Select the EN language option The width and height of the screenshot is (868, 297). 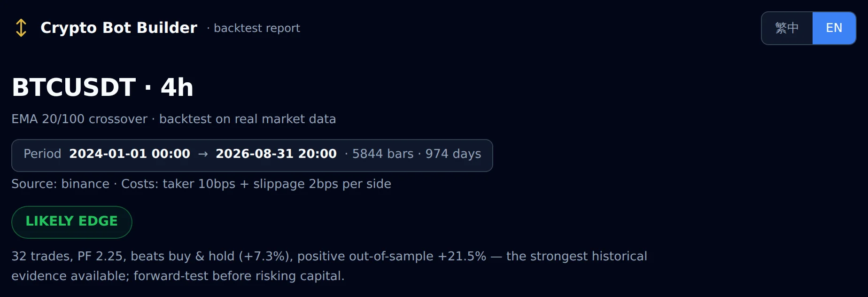click(834, 28)
